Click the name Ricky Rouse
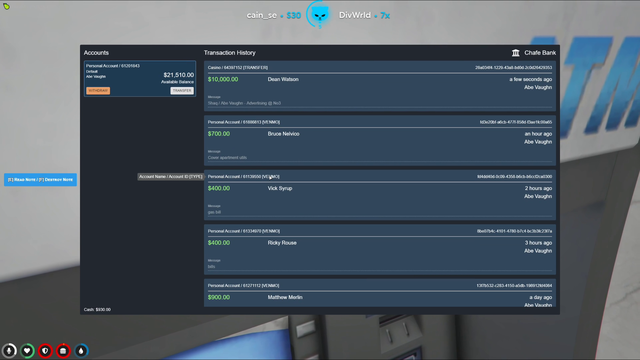 (282, 243)
